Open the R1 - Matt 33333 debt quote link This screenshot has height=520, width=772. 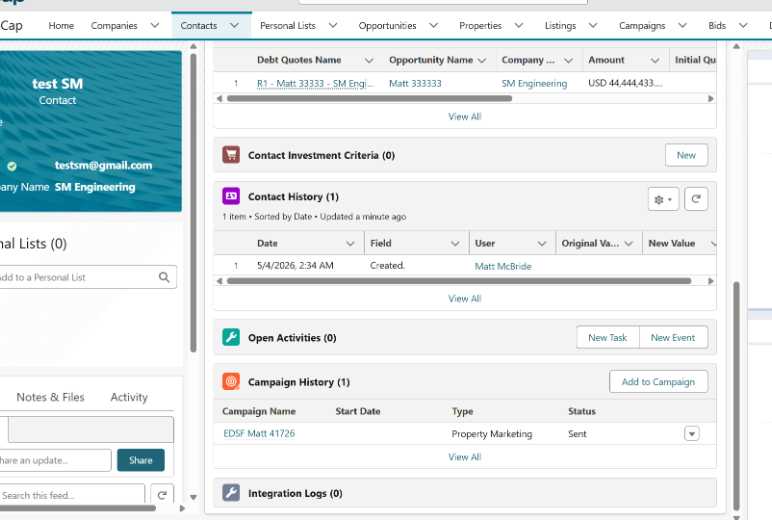pos(315,84)
